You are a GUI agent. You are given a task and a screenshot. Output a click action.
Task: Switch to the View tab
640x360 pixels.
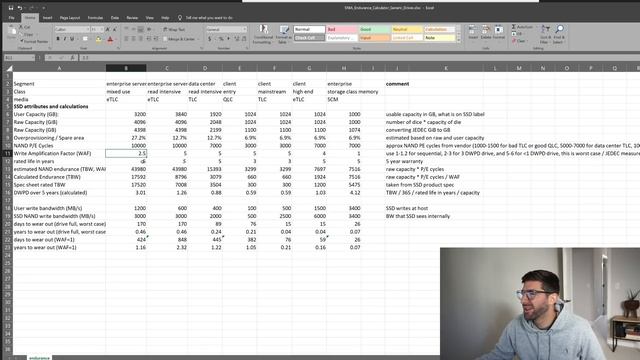pyautogui.click(x=149, y=18)
